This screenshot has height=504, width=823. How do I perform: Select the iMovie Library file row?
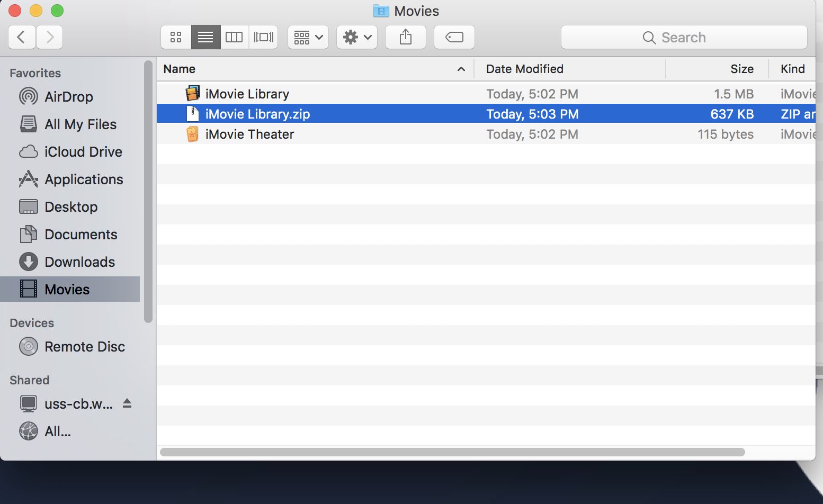(x=486, y=94)
